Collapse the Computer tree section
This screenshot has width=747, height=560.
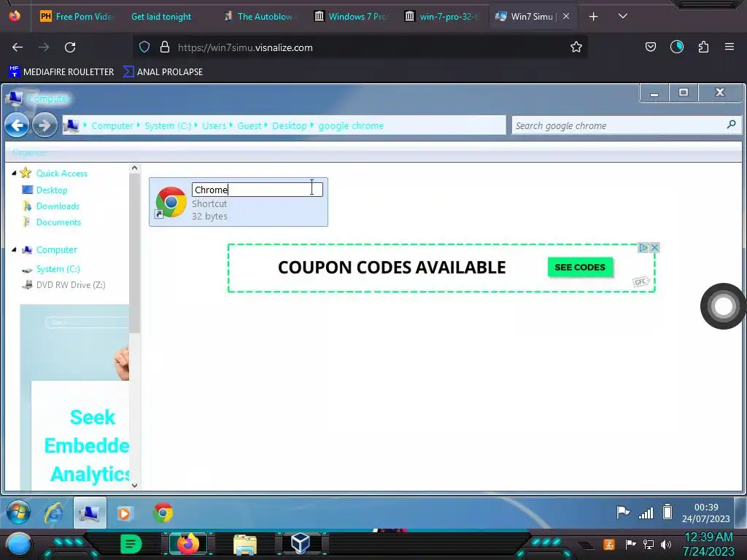click(14, 249)
